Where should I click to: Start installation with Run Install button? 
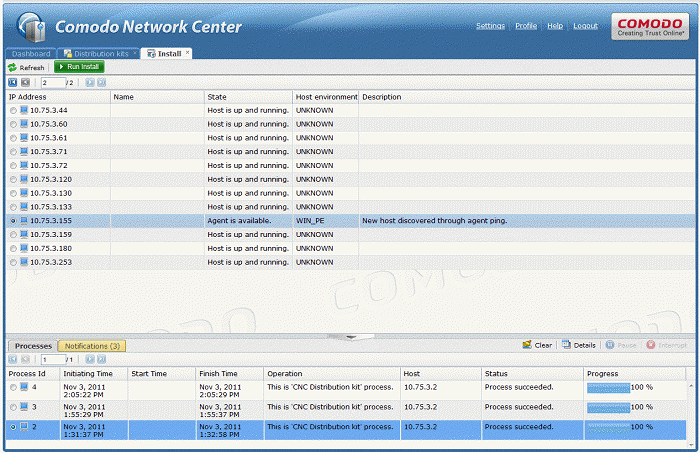point(79,67)
